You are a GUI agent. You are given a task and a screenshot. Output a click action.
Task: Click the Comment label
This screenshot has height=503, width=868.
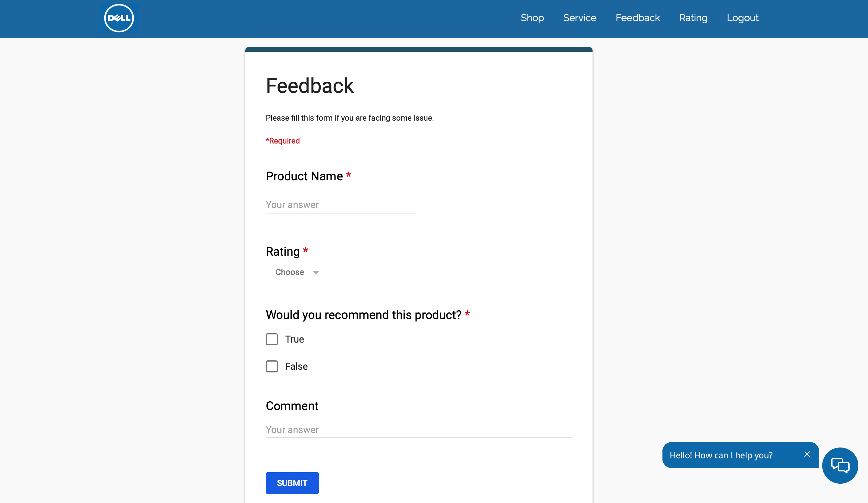292,406
